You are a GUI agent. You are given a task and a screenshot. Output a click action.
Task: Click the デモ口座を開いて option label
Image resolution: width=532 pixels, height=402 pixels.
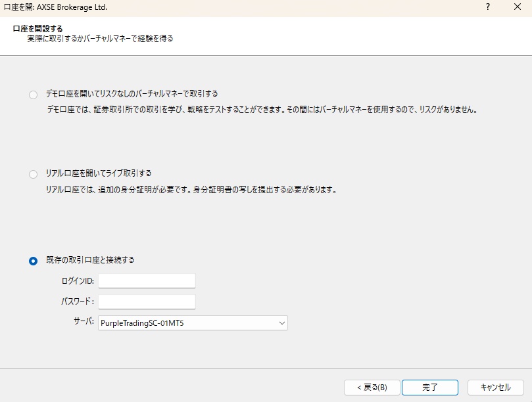point(132,94)
